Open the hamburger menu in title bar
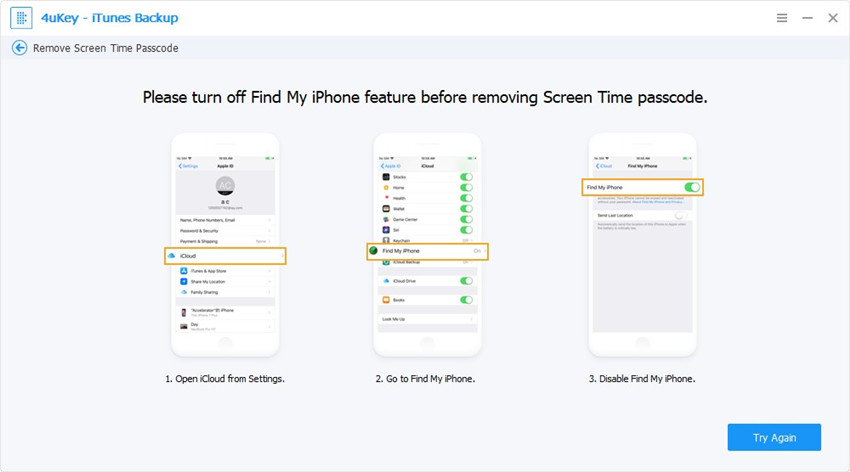850x472 pixels. (782, 18)
